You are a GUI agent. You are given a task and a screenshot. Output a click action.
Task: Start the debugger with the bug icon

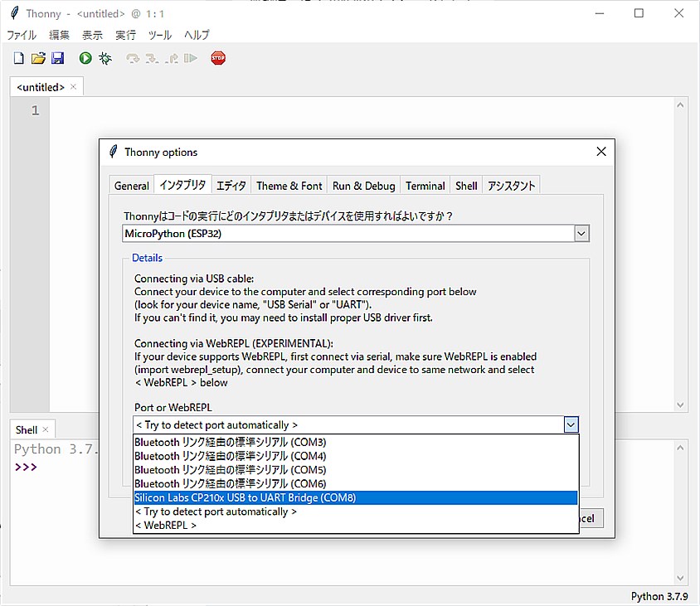pyautogui.click(x=105, y=57)
